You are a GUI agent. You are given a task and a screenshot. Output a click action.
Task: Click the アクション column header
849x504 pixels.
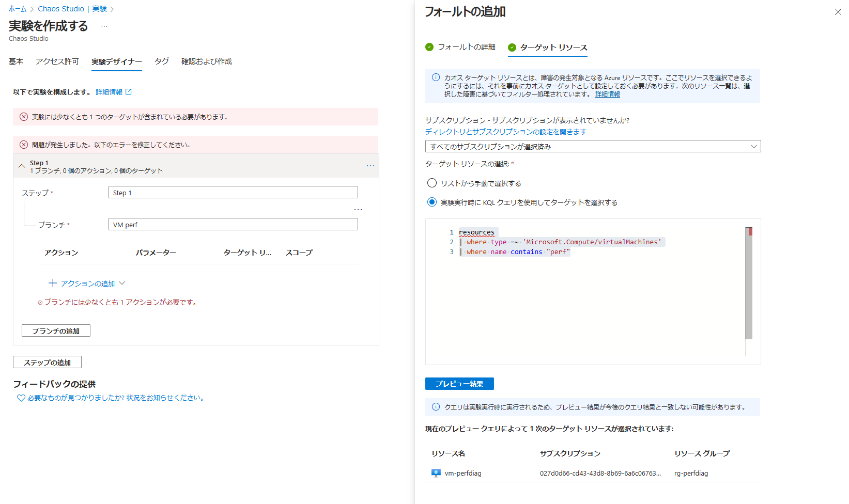tap(61, 253)
